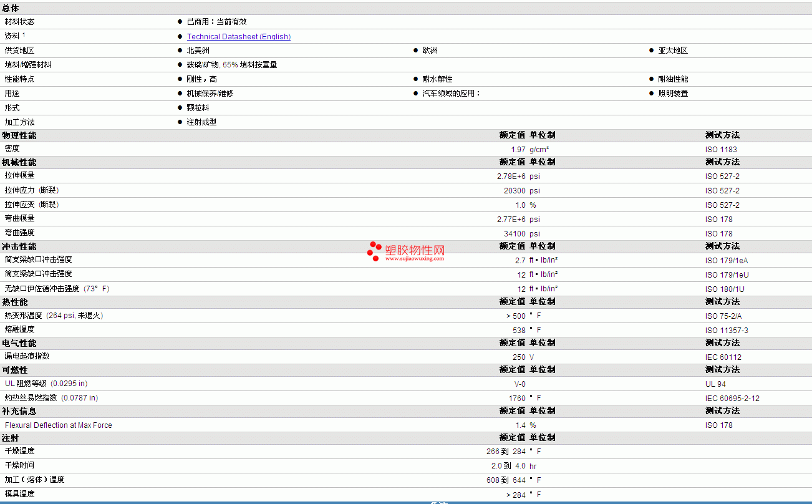Click the IEC 60112 test method

[723, 357]
